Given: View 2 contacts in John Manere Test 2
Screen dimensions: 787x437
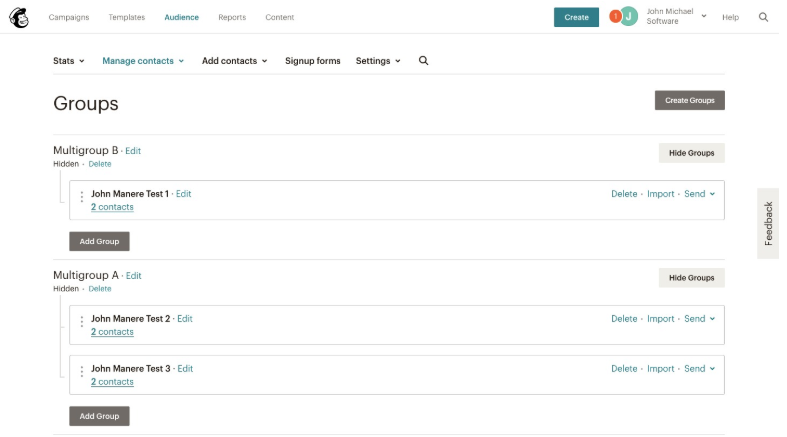Looking at the screenshot, I should [112, 332].
